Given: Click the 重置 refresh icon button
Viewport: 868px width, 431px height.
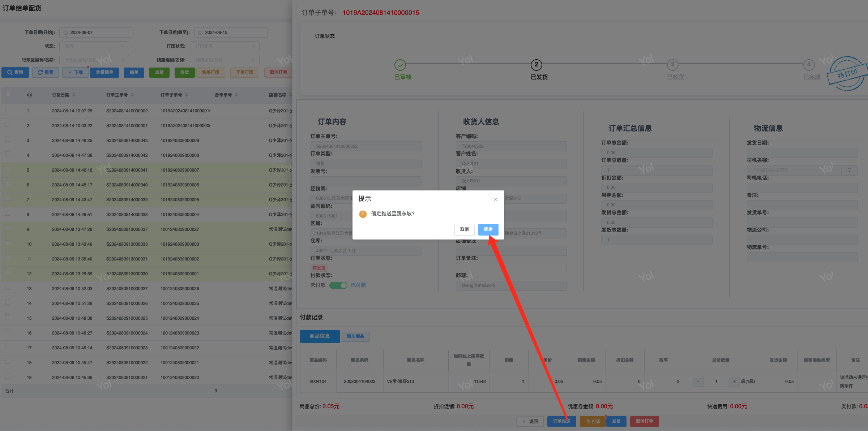Looking at the screenshot, I should pyautogui.click(x=46, y=72).
